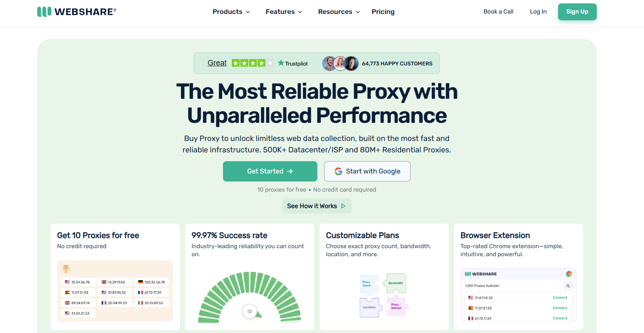644x333 pixels.
Task: Click the Google logo icon
Action: (338, 171)
